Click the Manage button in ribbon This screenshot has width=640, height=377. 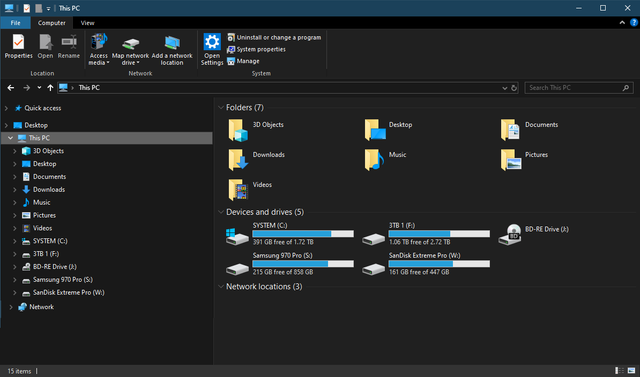243,61
